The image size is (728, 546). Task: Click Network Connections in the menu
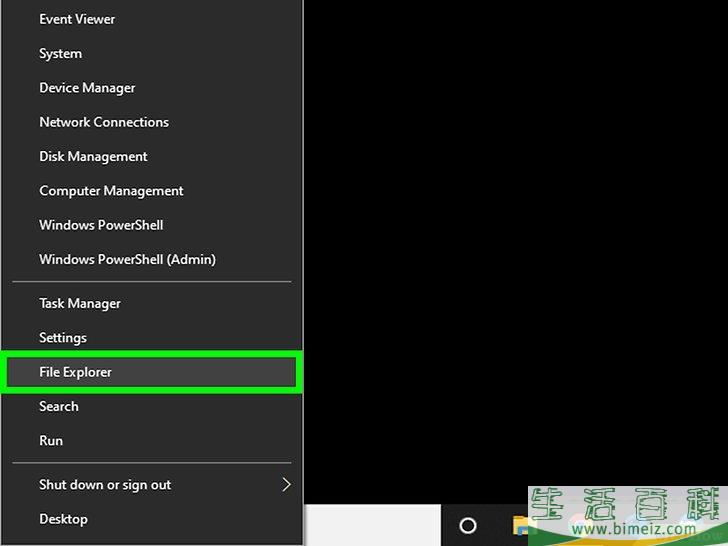click(104, 122)
